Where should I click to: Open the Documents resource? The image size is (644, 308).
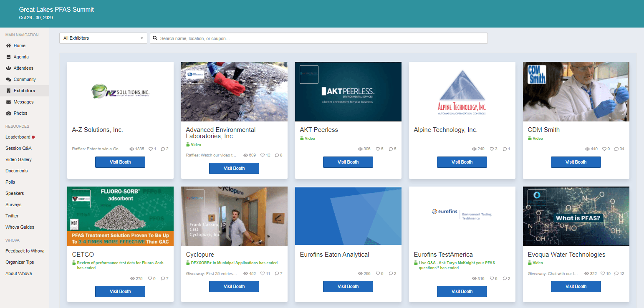(17, 171)
